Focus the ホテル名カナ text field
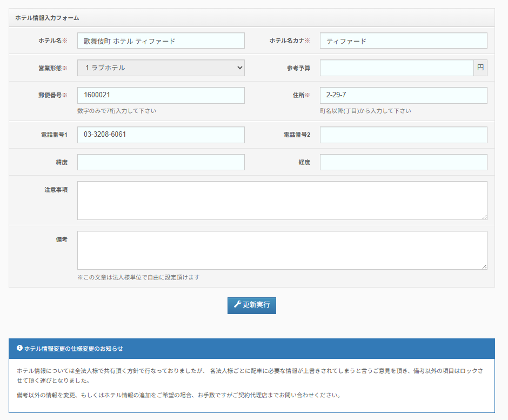This screenshot has width=508, height=420. (403, 41)
